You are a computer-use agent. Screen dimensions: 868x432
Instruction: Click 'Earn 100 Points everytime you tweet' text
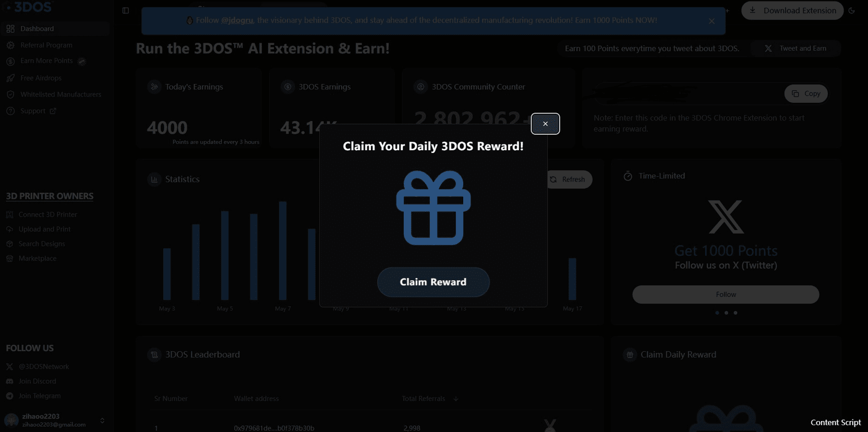[652, 49]
